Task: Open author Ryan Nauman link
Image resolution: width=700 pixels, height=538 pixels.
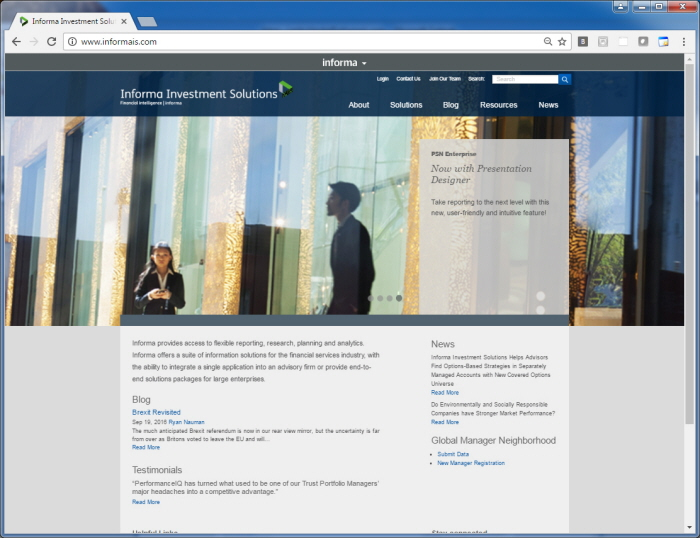Action: click(x=186, y=422)
